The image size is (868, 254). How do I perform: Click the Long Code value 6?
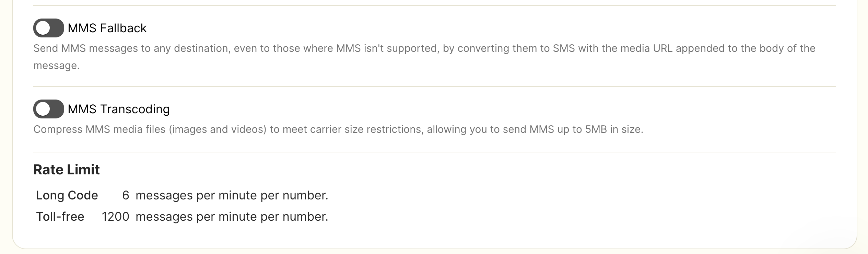(126, 195)
